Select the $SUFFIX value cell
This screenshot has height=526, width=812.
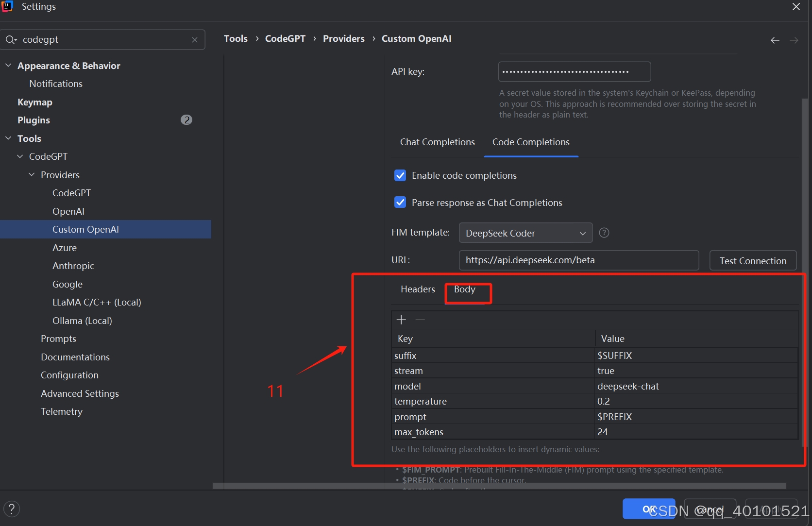point(696,356)
